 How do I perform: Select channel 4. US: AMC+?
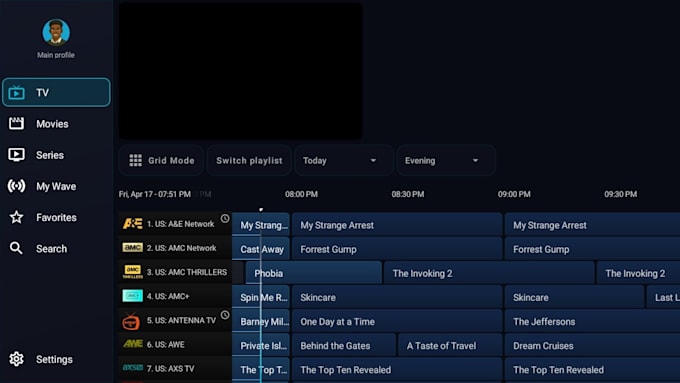tap(175, 296)
